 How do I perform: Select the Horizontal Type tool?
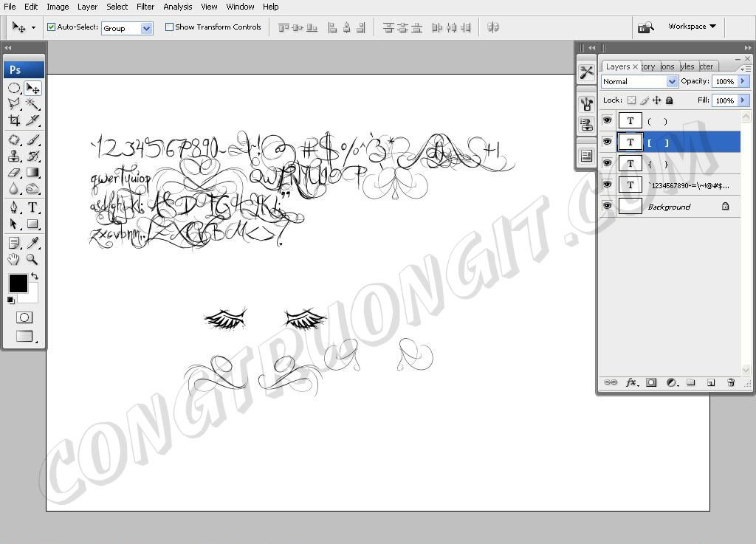[32, 208]
